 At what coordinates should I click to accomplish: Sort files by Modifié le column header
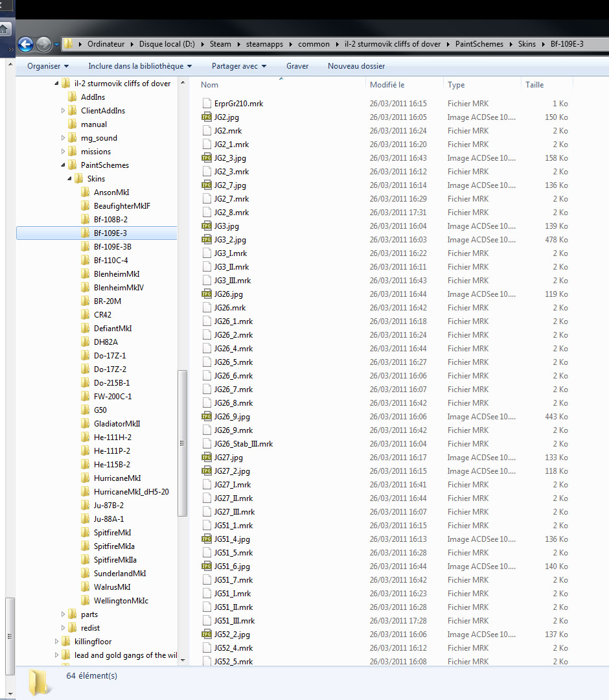404,85
